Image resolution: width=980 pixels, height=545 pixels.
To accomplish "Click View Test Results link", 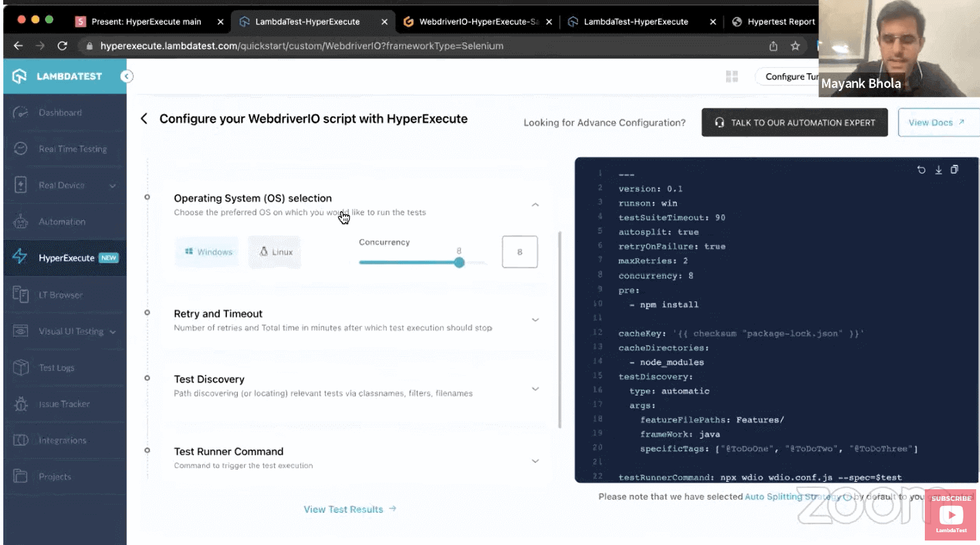I will tap(344, 508).
